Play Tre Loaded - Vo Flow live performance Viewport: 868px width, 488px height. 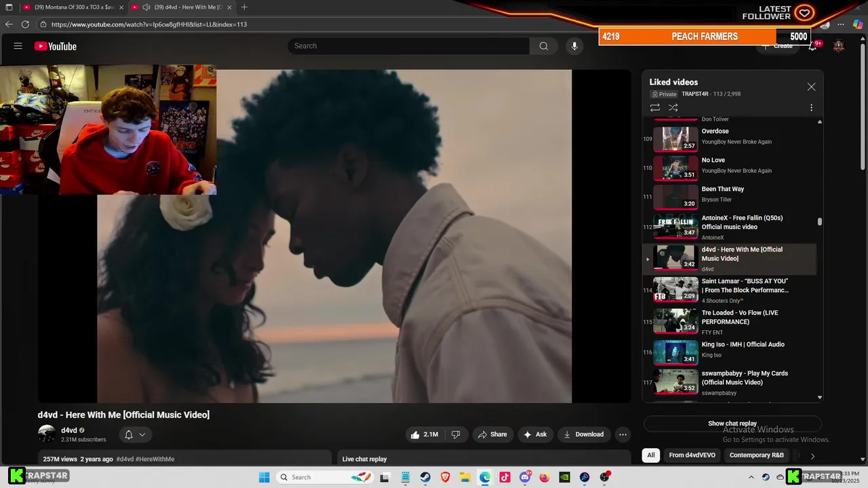(x=729, y=322)
